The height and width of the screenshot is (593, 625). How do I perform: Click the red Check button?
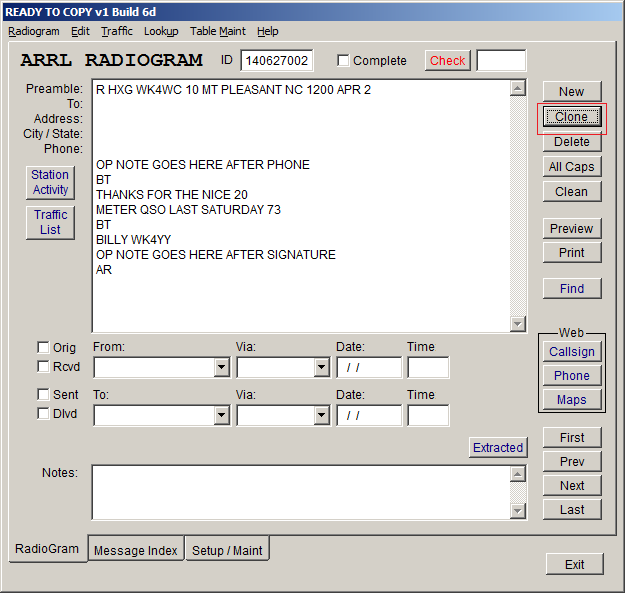(447, 61)
